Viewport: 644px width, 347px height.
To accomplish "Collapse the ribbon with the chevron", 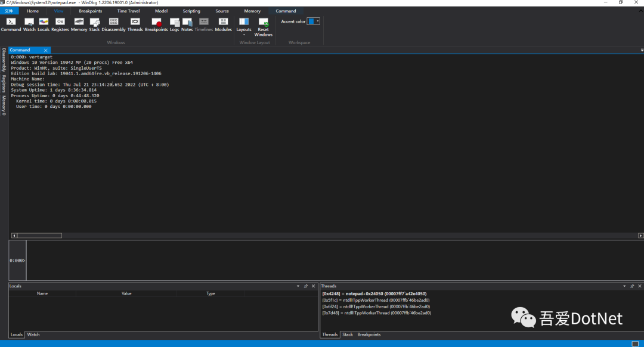I will 641,11.
